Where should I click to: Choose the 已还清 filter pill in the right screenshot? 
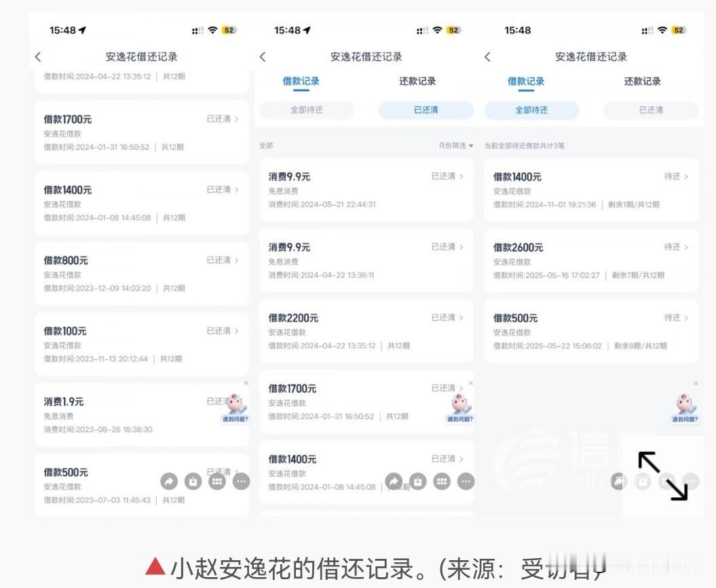tap(651, 110)
